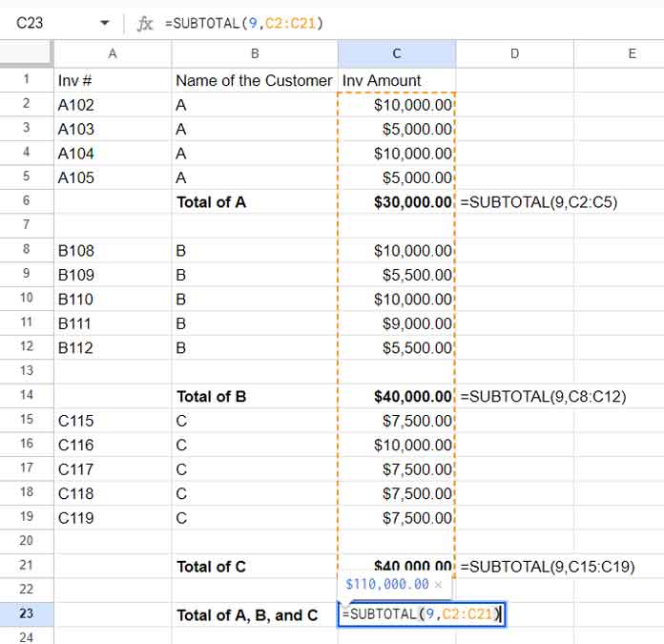
Task: Select cell containing C117
Action: [113, 469]
